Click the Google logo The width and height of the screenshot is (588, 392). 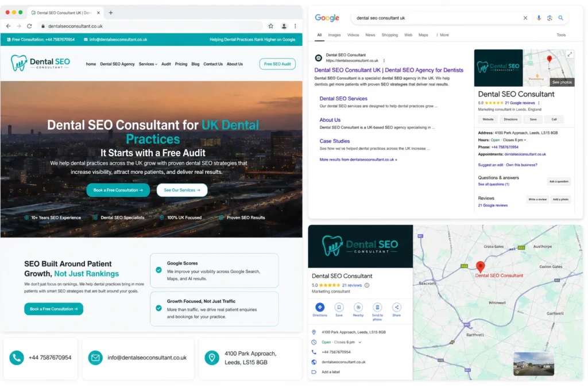[x=327, y=18]
